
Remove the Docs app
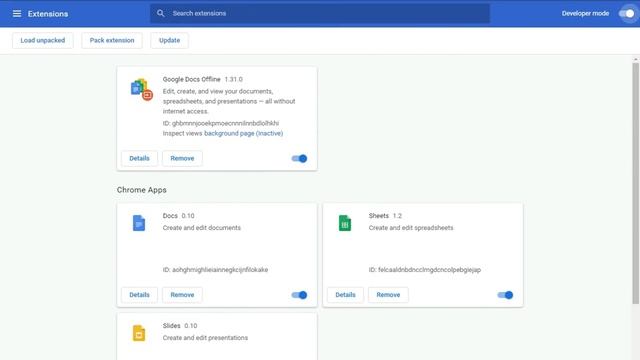pyautogui.click(x=182, y=295)
